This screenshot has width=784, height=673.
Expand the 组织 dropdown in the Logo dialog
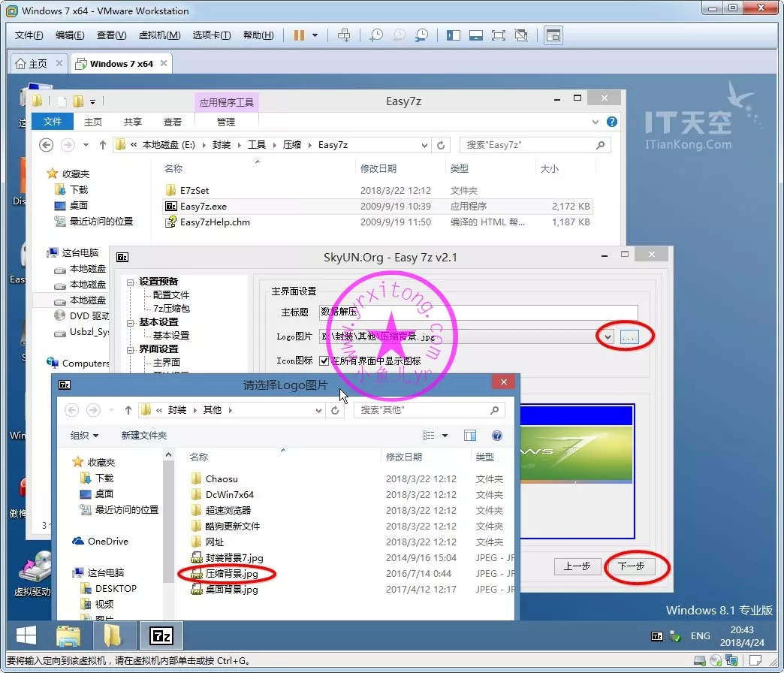point(84,436)
